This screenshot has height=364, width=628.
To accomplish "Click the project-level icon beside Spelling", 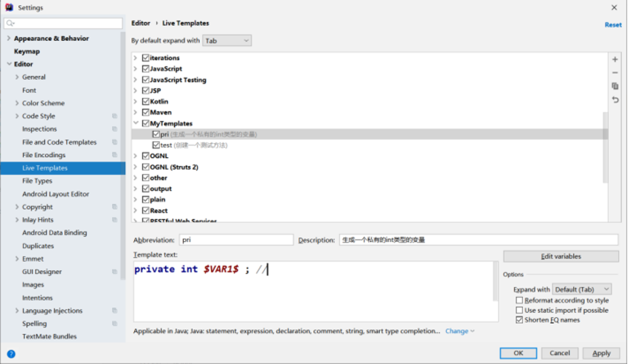I will pos(115,323).
